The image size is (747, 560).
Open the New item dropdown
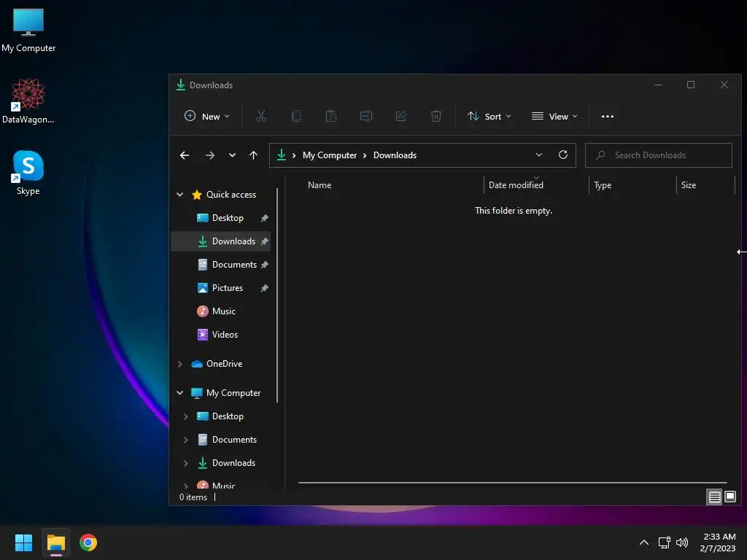[207, 116]
